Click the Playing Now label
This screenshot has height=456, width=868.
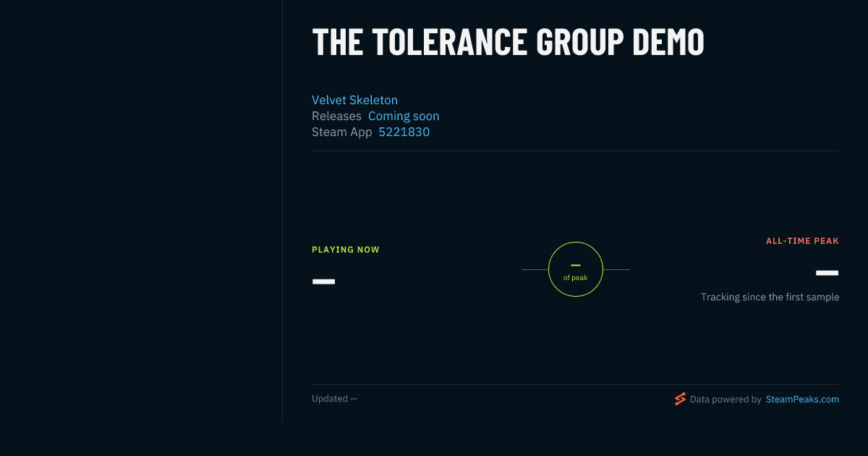point(346,250)
